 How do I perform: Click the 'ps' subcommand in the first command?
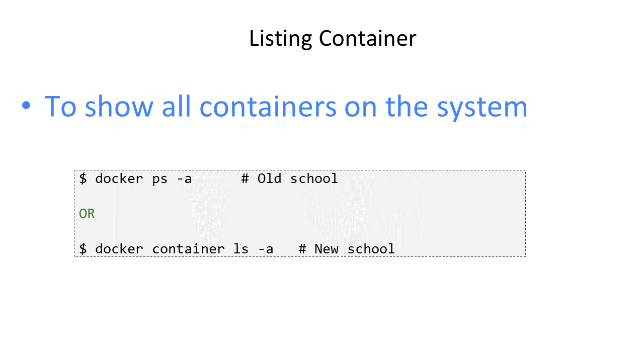coord(160,179)
